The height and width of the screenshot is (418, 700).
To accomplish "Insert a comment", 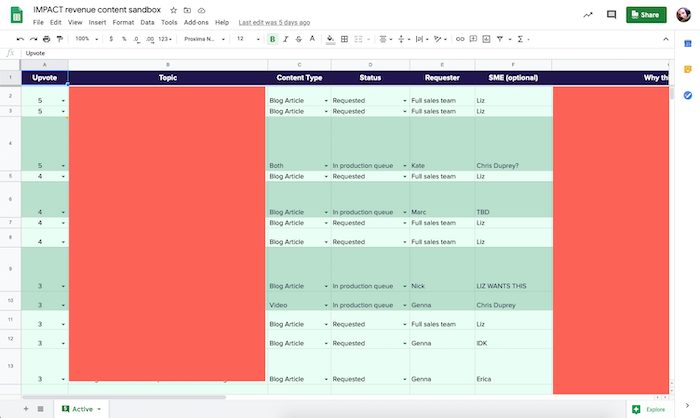I will (473, 39).
